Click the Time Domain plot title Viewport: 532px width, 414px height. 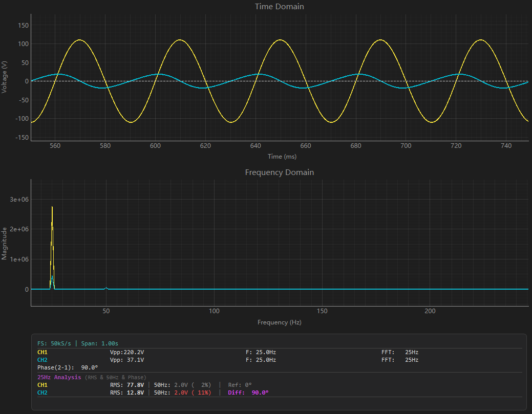[x=279, y=7]
